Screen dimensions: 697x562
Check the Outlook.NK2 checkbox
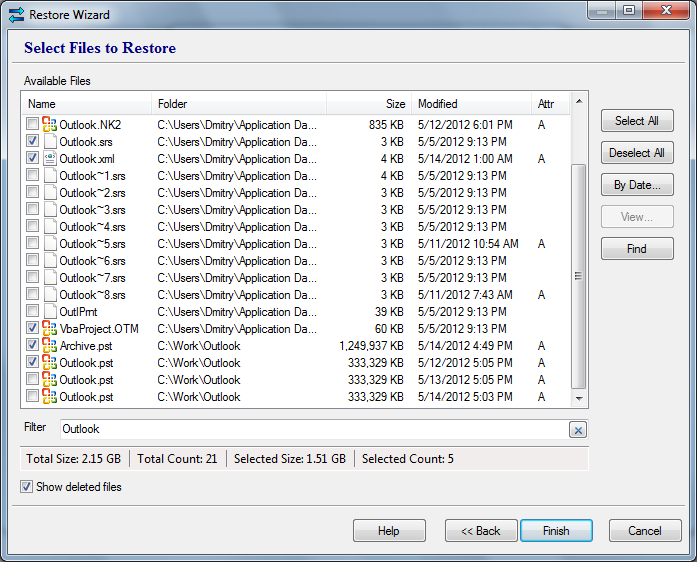(x=33, y=125)
